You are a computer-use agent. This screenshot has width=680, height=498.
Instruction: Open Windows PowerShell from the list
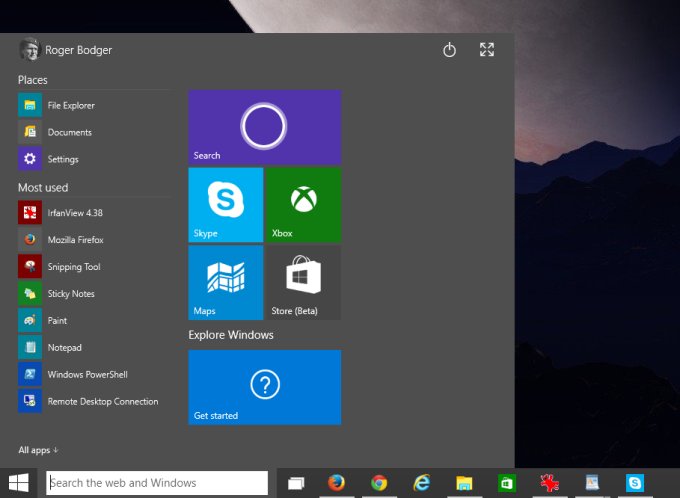pyautogui.click(x=87, y=375)
